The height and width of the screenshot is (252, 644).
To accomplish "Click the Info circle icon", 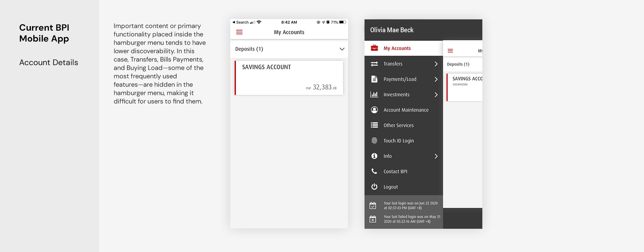I will [374, 156].
